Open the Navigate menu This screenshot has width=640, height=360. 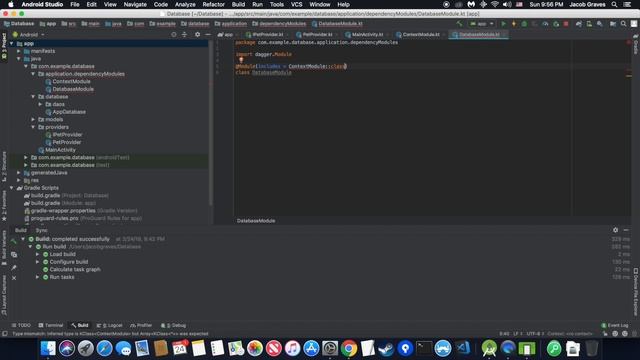pos(135,4)
